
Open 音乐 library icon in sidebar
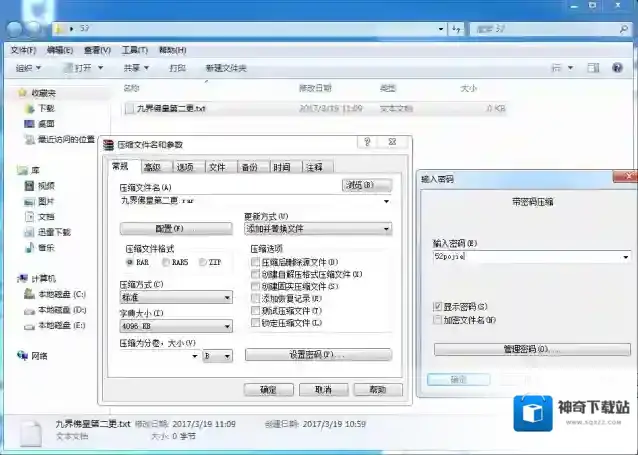(29, 247)
